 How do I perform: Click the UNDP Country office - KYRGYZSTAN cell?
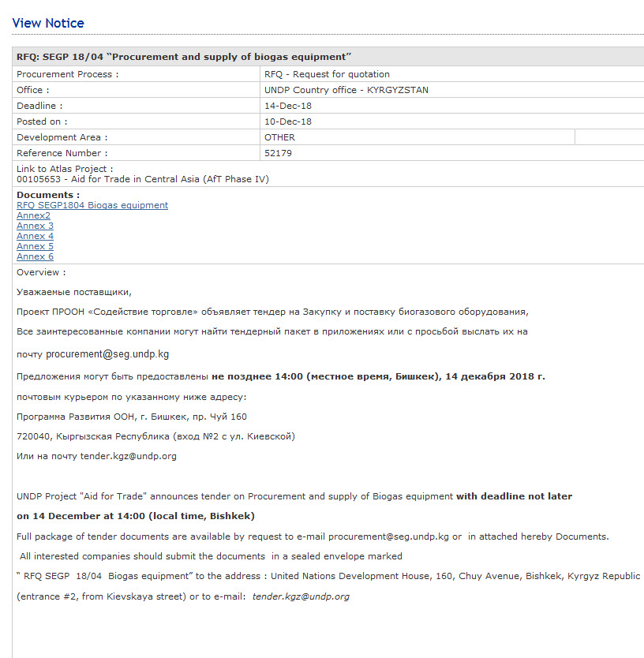pos(346,90)
